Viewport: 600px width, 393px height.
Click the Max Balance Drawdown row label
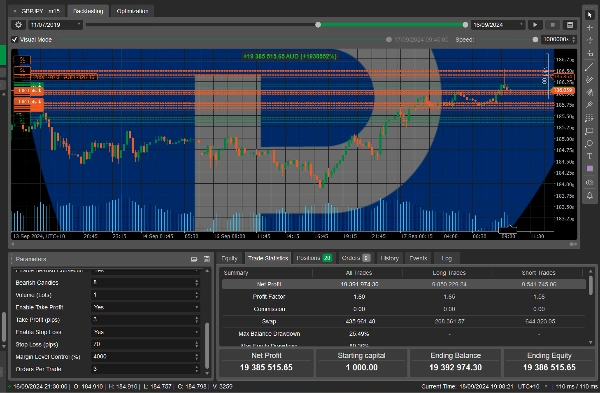[269, 334]
